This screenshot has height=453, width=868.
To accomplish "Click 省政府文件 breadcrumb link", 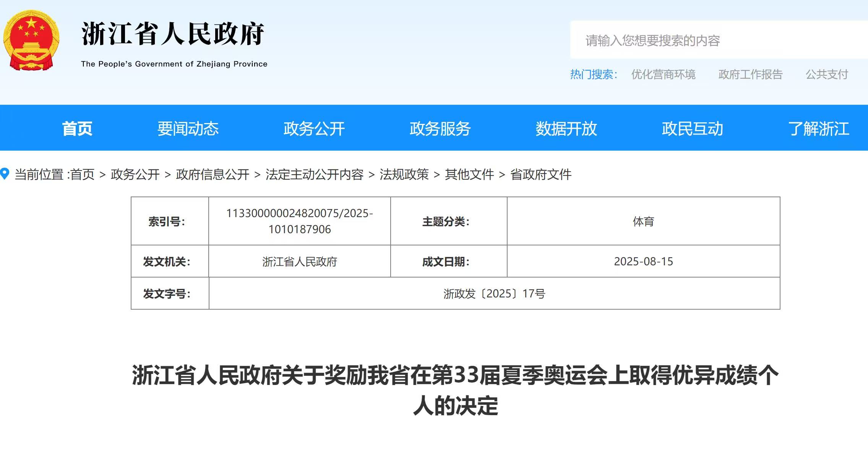I will point(541,175).
